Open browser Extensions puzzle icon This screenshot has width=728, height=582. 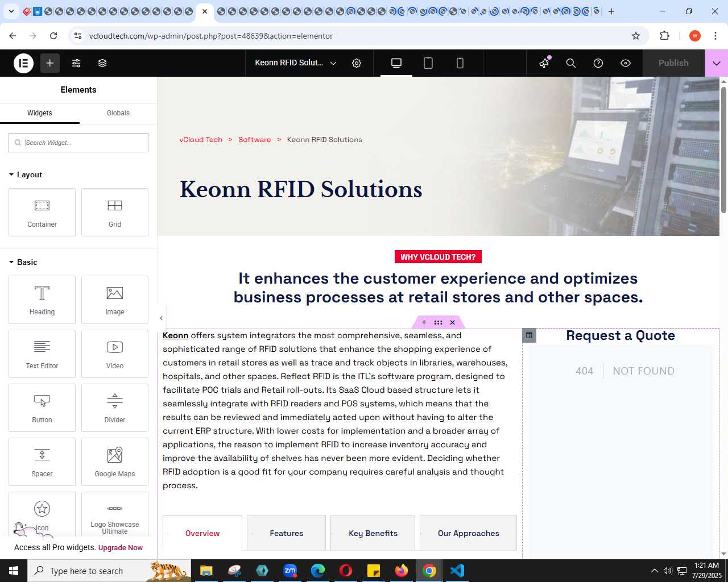(664, 36)
